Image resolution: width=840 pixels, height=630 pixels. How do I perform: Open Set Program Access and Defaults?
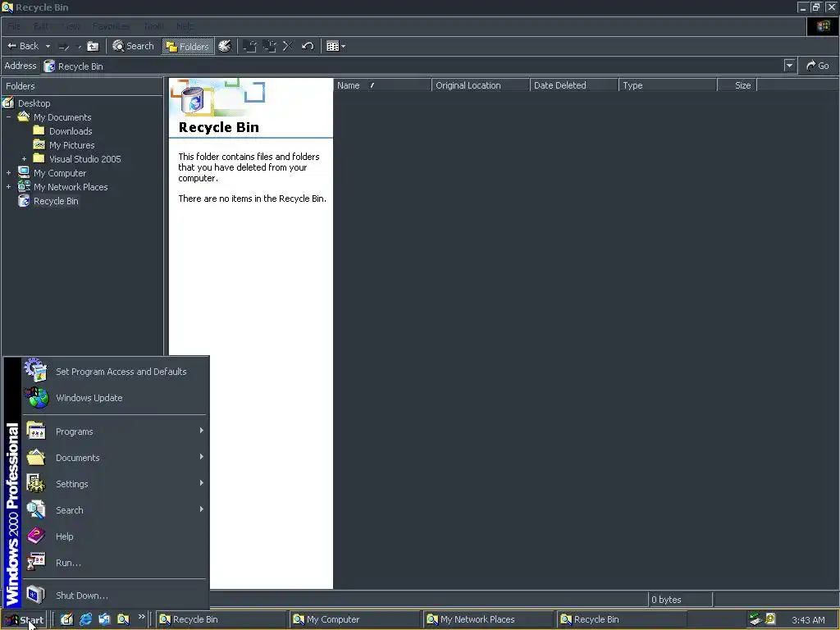point(115,372)
